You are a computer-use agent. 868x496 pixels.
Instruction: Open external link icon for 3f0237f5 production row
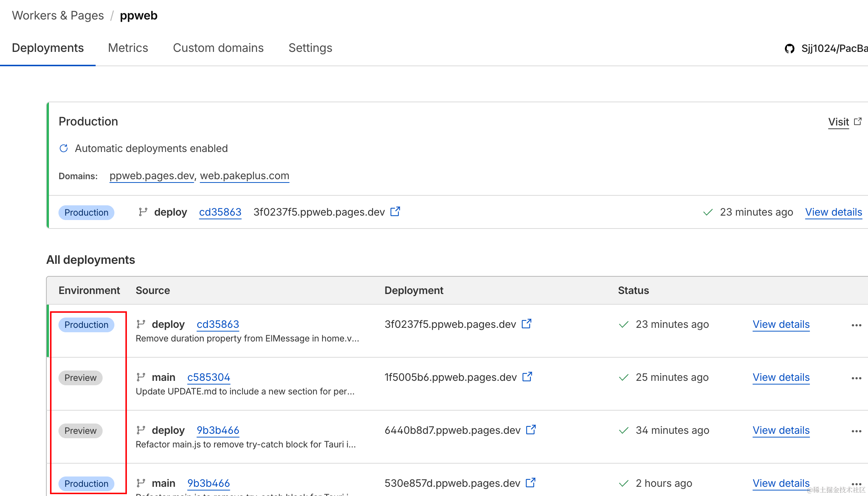coord(526,324)
